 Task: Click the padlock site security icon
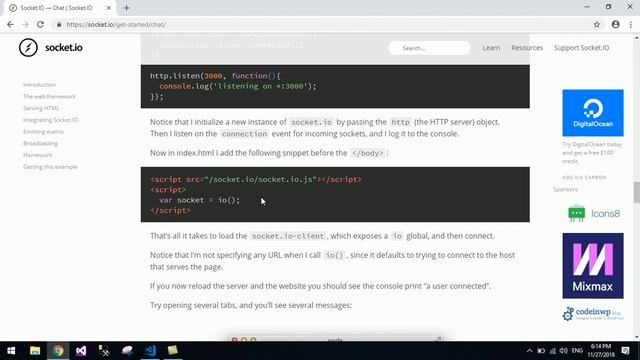[x=59, y=24]
